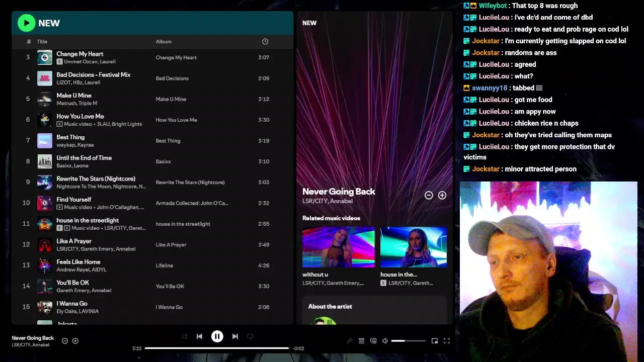Viewport: 644px width, 362px height.
Task: Open the album link Bad Decisions
Action: [172, 78]
